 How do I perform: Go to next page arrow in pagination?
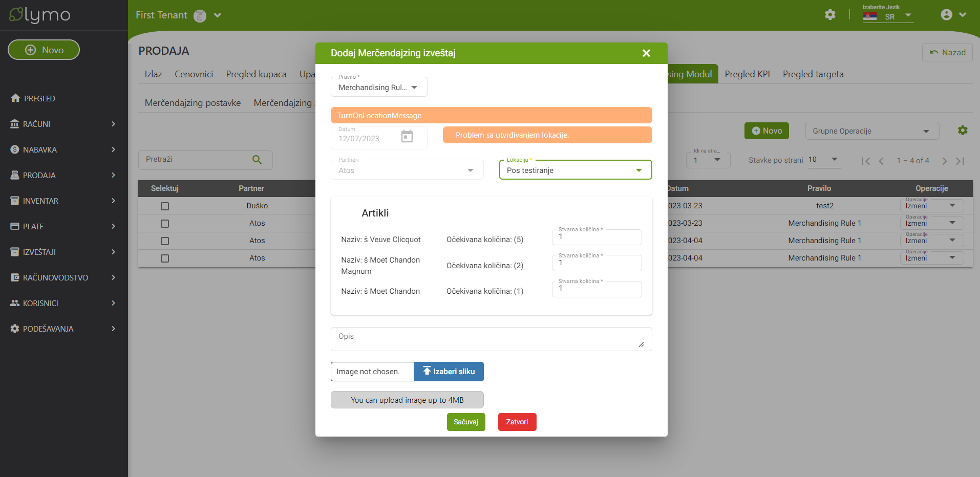(x=944, y=161)
